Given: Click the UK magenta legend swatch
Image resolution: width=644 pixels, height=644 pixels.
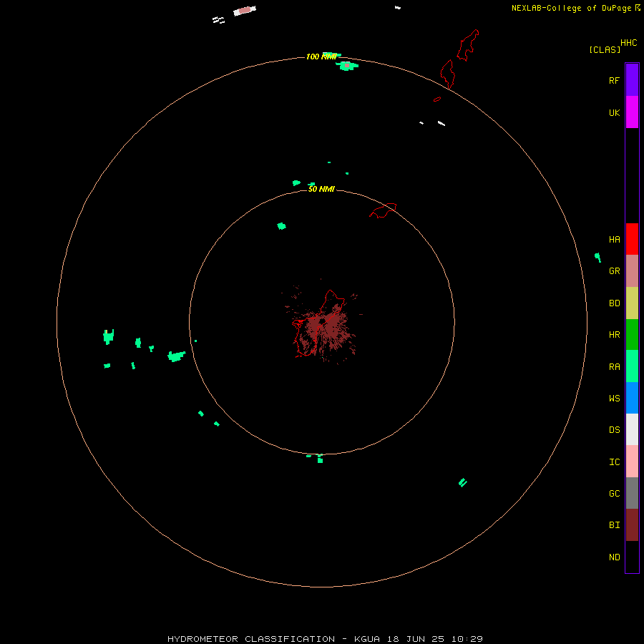Looking at the screenshot, I should pos(632,112).
